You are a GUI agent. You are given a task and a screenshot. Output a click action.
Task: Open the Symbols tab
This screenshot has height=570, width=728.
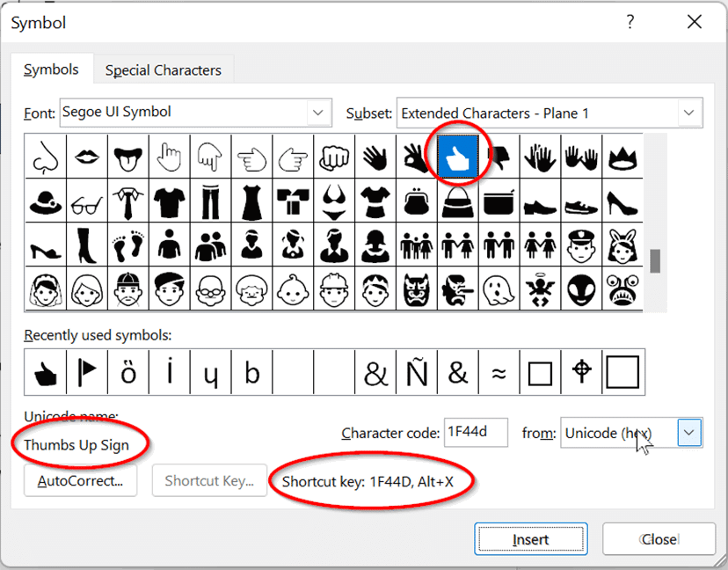coord(51,69)
